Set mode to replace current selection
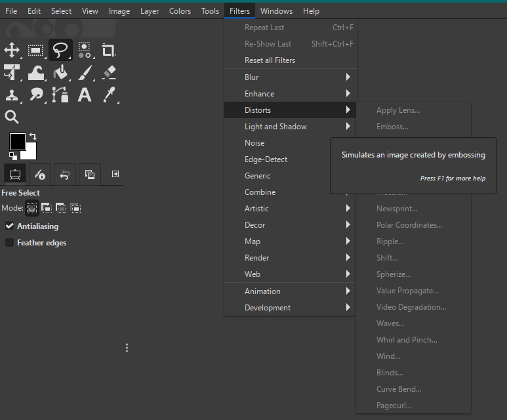This screenshot has width=507, height=420. point(31,208)
